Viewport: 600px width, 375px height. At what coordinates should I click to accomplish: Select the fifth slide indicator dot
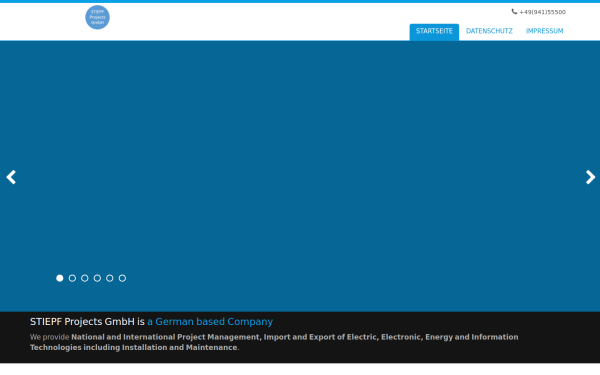pos(110,278)
